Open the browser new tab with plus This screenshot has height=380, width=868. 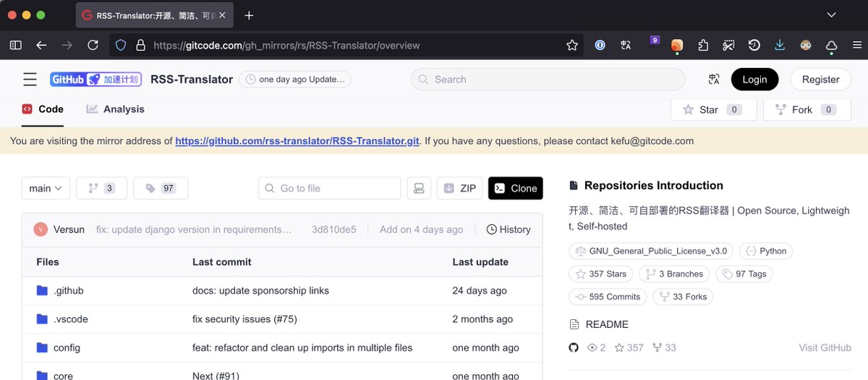pyautogui.click(x=249, y=15)
